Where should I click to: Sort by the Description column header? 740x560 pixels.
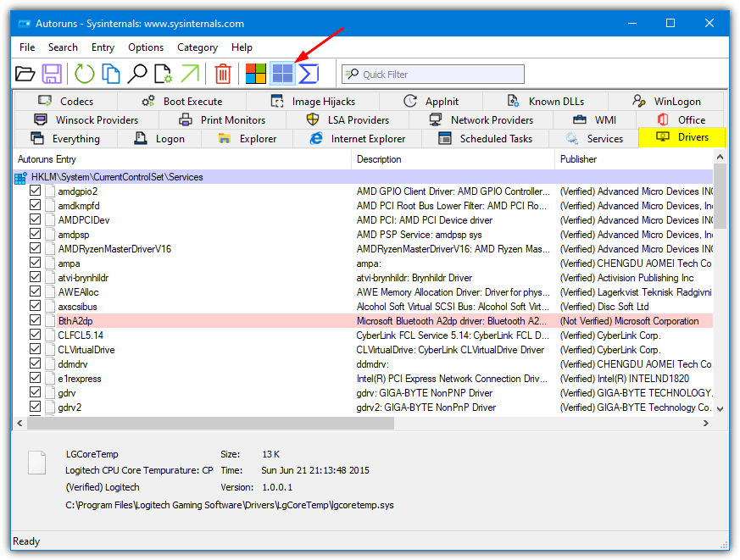coord(453,159)
